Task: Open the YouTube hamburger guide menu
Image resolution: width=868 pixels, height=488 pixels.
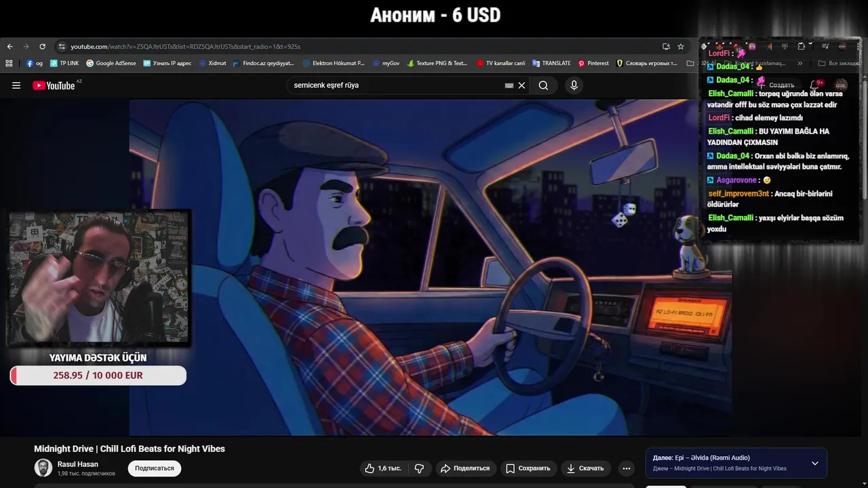Action: (x=16, y=85)
